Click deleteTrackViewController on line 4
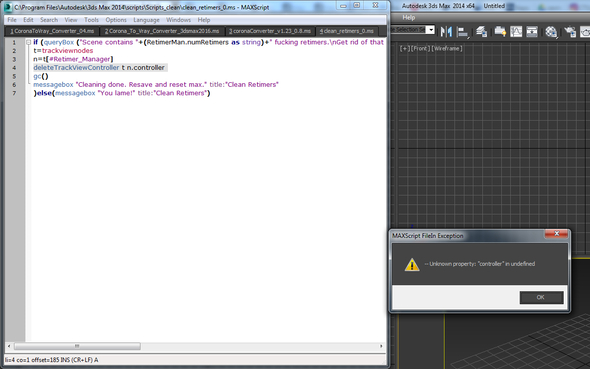Screen dimensions: 590x369 tap(76, 68)
